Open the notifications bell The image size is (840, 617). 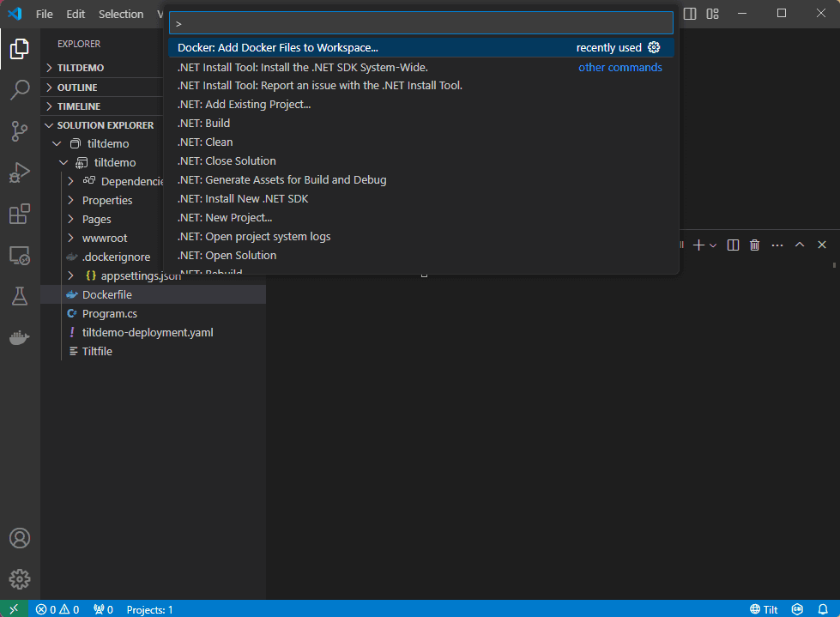point(823,609)
